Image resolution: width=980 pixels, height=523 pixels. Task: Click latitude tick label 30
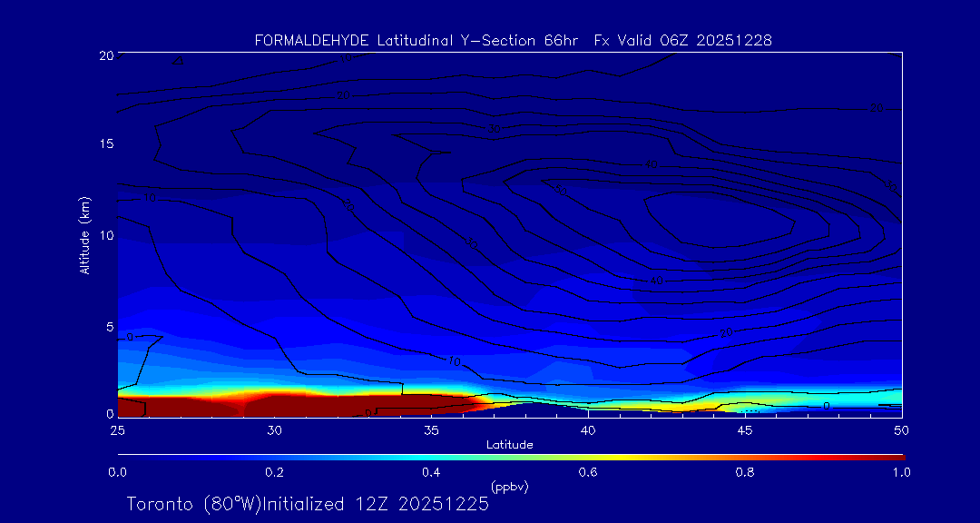pos(274,429)
